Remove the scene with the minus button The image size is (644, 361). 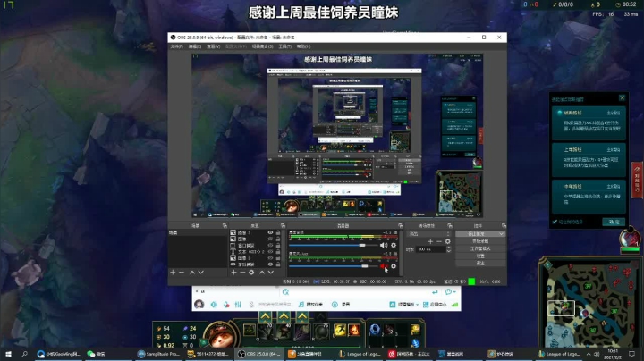182,273
